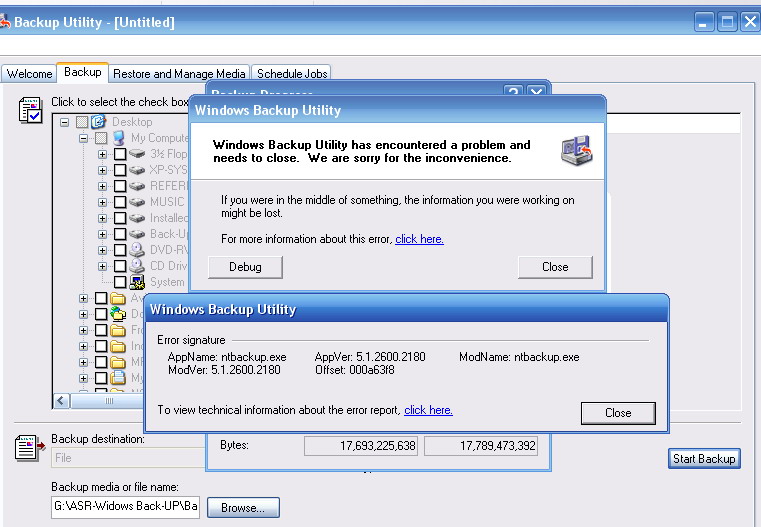Tick the Desktop checkbox
This screenshot has height=527, width=761.
[82, 122]
